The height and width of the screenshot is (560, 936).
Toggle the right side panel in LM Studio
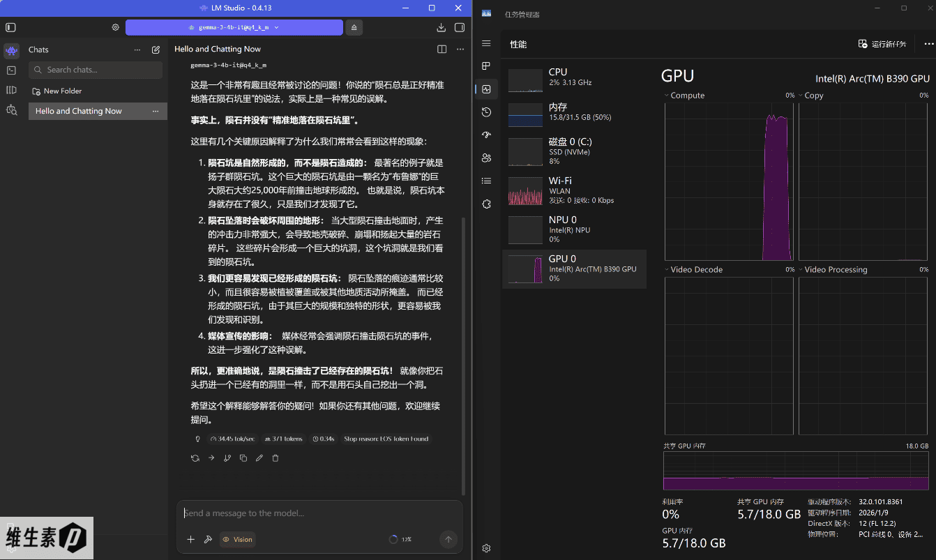tap(460, 27)
